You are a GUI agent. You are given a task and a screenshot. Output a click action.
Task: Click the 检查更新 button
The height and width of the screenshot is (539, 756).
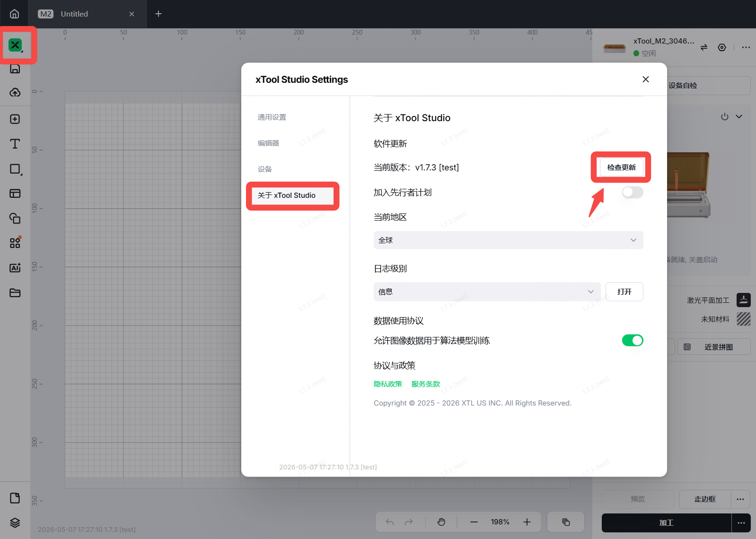coord(622,168)
